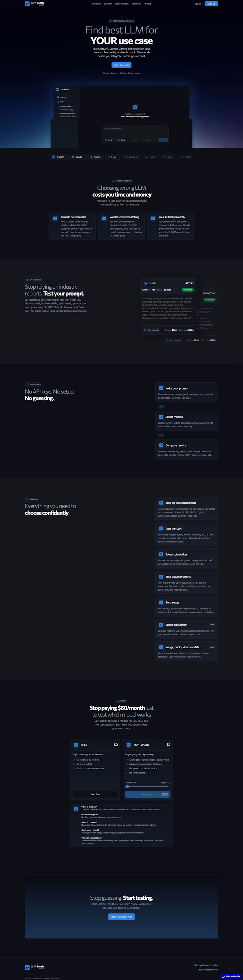Screen dimensions: 243x980
Task: Click the tokens slider handle
Action: [127, 787]
